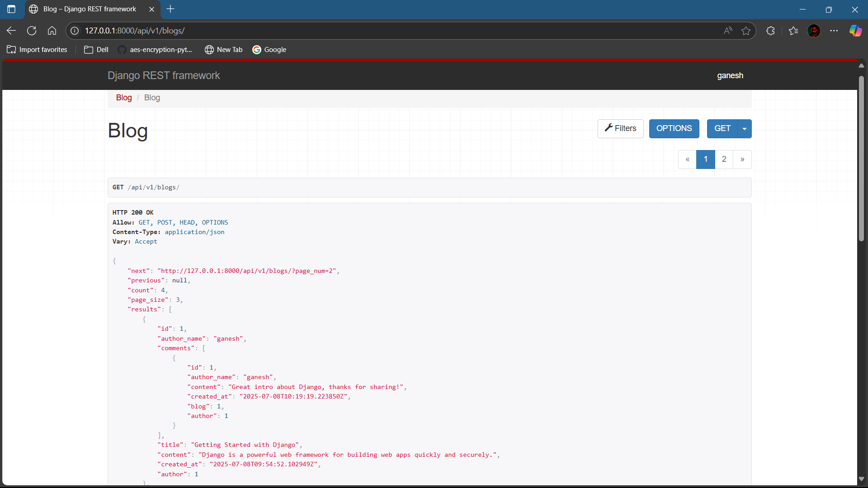Open the New Tab bookmark
868x488 pixels.
pos(224,50)
